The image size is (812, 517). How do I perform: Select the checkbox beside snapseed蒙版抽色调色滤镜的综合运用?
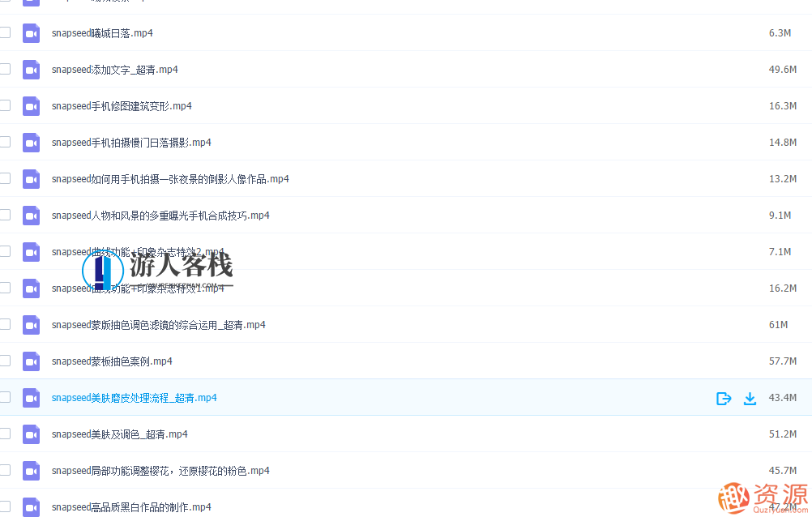click(x=5, y=325)
